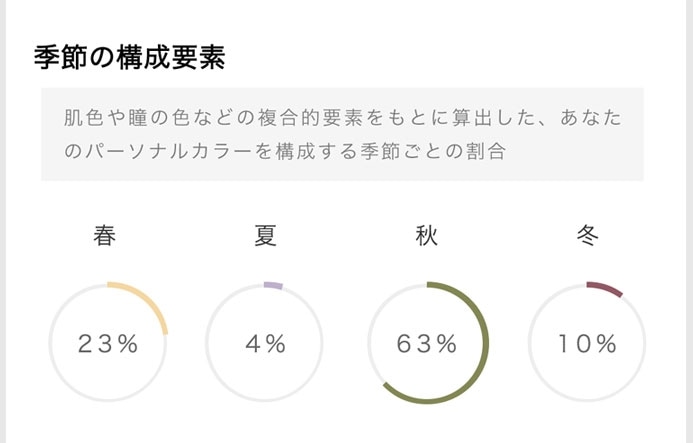Click the dark red arc on the winter ring
Screen dimensions: 693x443
pyautogui.click(x=605, y=289)
